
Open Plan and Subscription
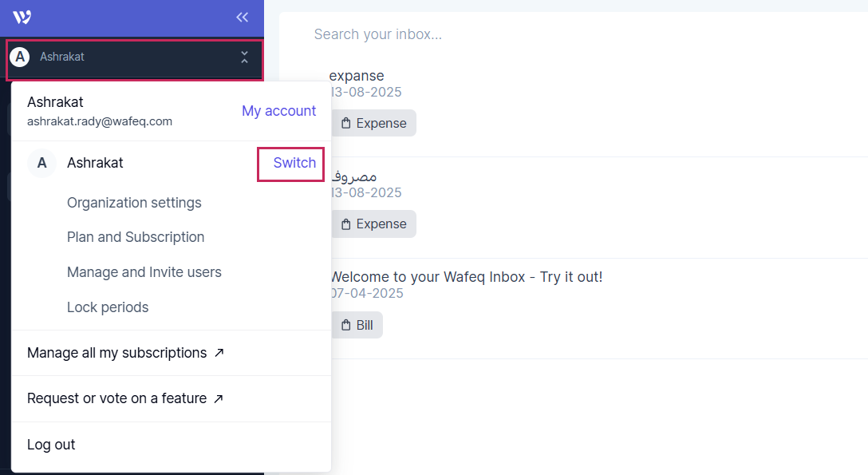click(x=136, y=237)
